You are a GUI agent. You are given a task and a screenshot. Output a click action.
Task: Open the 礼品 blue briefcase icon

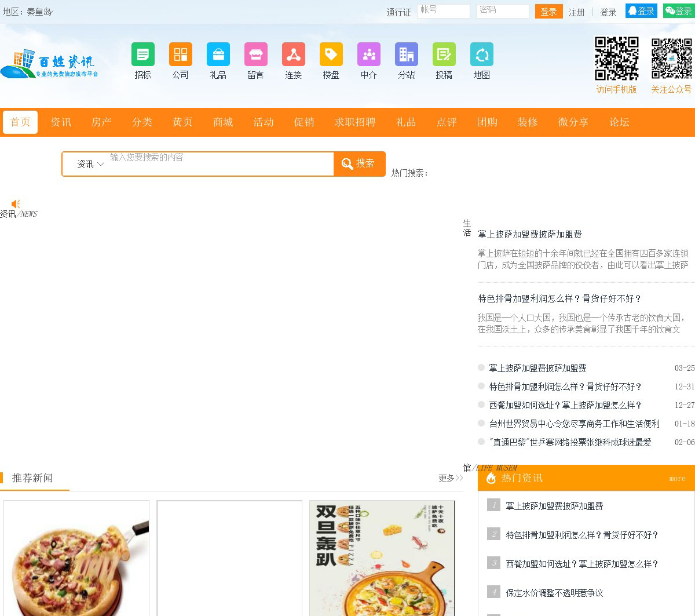[x=218, y=54]
